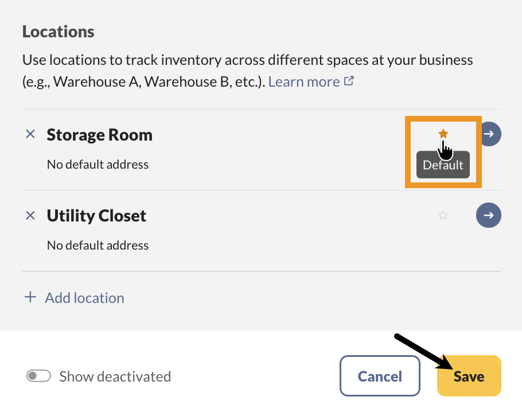The width and height of the screenshot is (522, 420).
Task: Open Utility Closet details with its arrow button
Action: (489, 215)
